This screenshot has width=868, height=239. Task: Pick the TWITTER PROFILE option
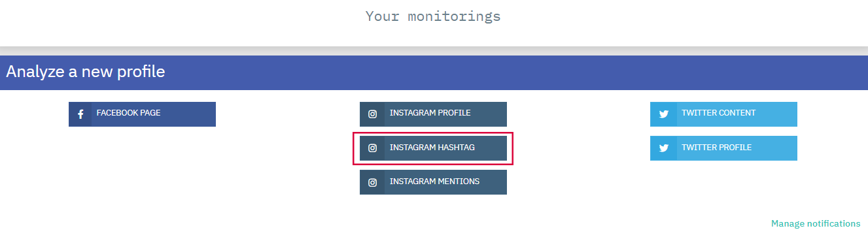[723, 148]
